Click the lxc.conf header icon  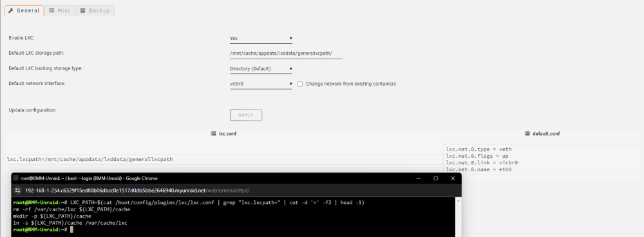tap(213, 133)
